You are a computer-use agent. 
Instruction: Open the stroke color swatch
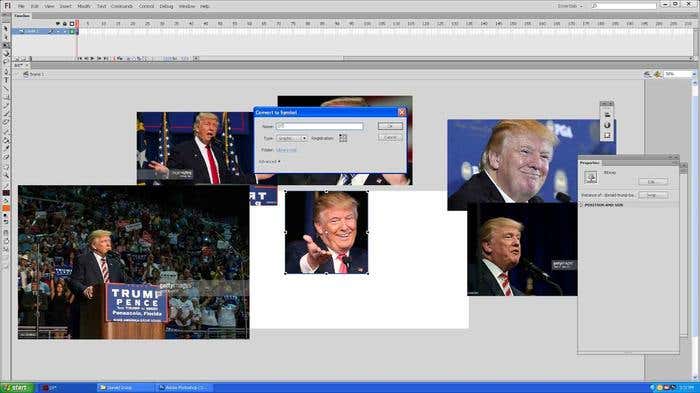[6, 193]
